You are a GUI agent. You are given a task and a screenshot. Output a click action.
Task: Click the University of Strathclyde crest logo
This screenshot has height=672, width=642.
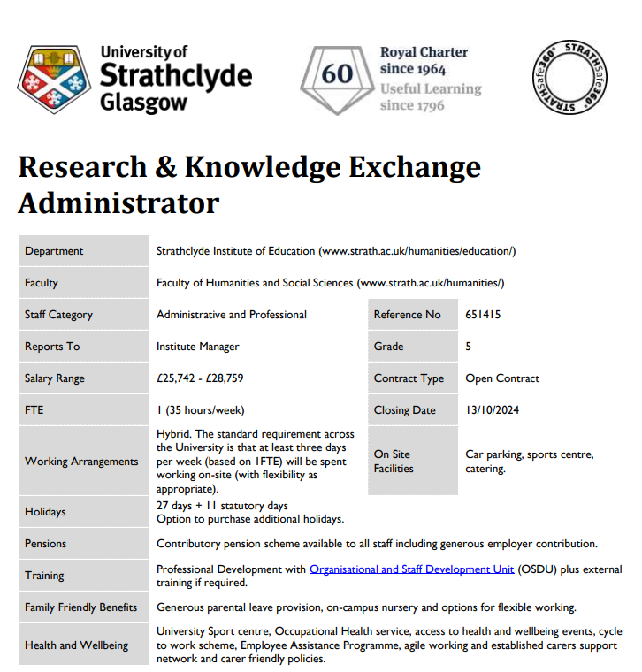(54, 80)
